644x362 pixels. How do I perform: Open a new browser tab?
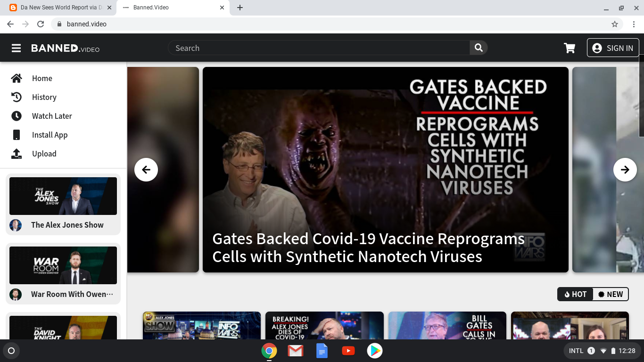pos(240,8)
